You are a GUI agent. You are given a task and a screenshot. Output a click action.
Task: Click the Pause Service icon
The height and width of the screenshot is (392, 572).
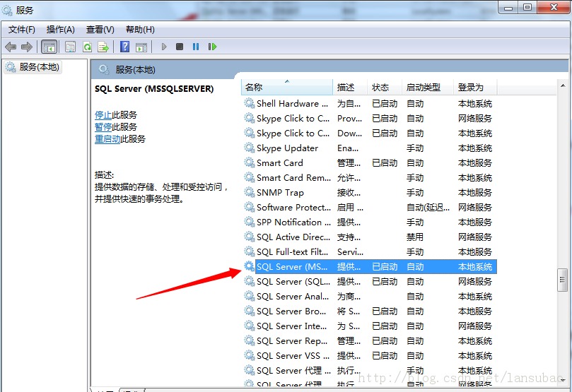[196, 47]
